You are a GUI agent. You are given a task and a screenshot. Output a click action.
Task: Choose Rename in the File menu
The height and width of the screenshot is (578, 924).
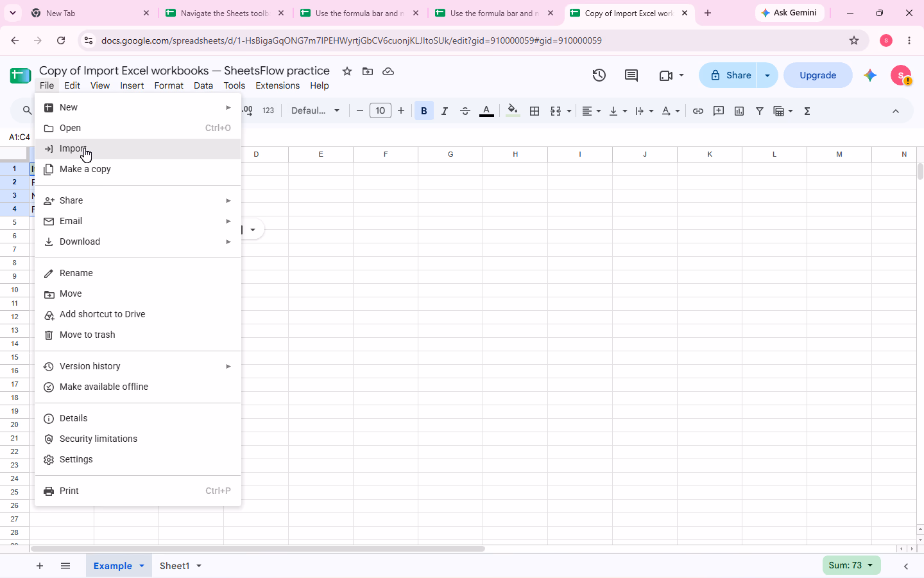click(138, 273)
